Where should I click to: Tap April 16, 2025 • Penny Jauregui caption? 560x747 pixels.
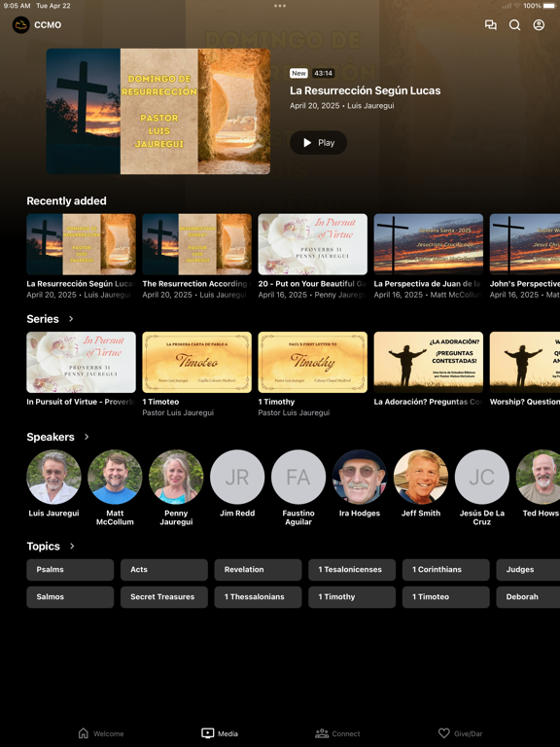(312, 295)
